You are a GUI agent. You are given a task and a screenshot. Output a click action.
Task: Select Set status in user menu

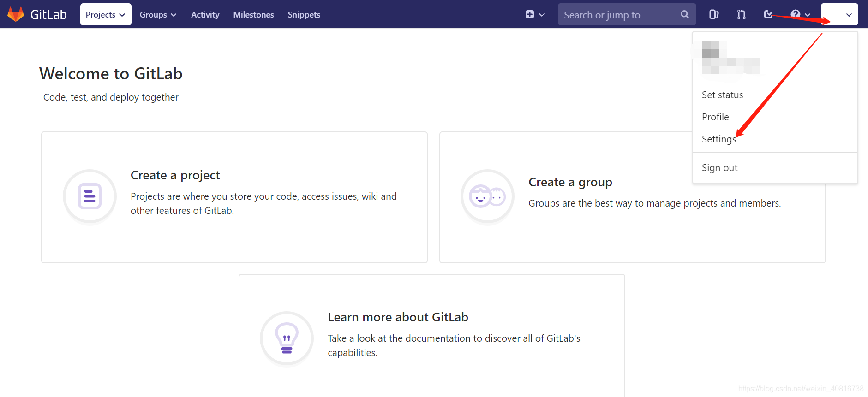[723, 95]
